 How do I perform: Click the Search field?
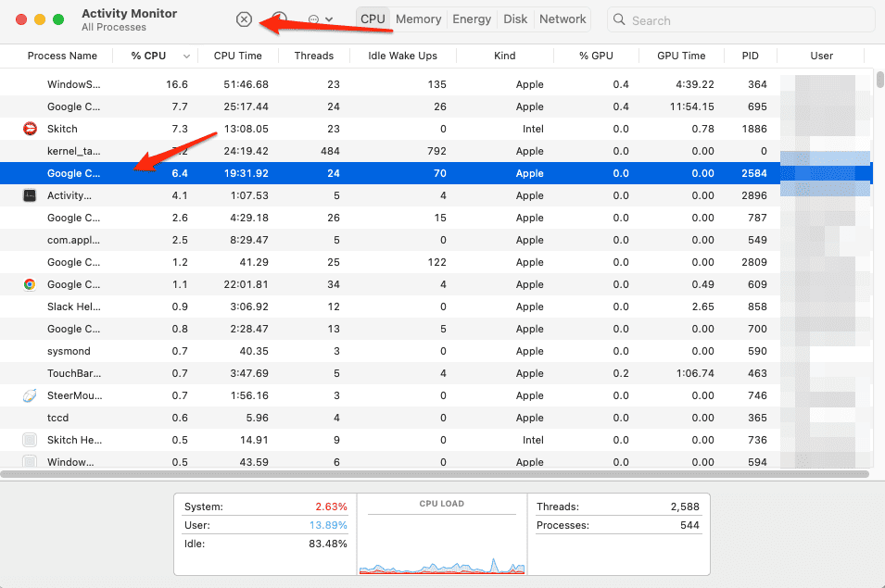tap(741, 20)
